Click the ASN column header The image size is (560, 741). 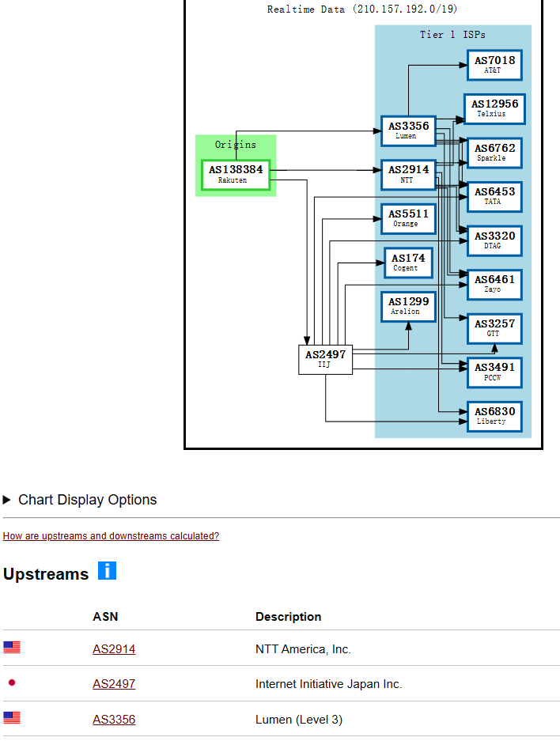105,617
